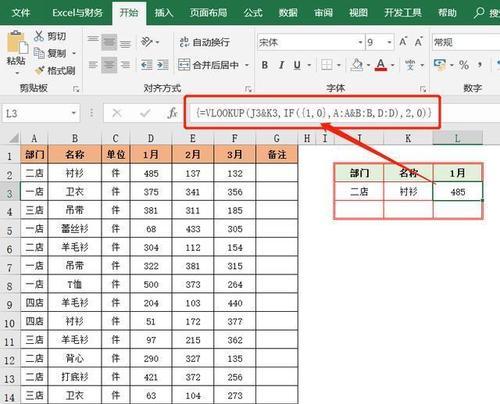Open number format 常规 combo box
Screen dimensions: 500x404
point(466,42)
